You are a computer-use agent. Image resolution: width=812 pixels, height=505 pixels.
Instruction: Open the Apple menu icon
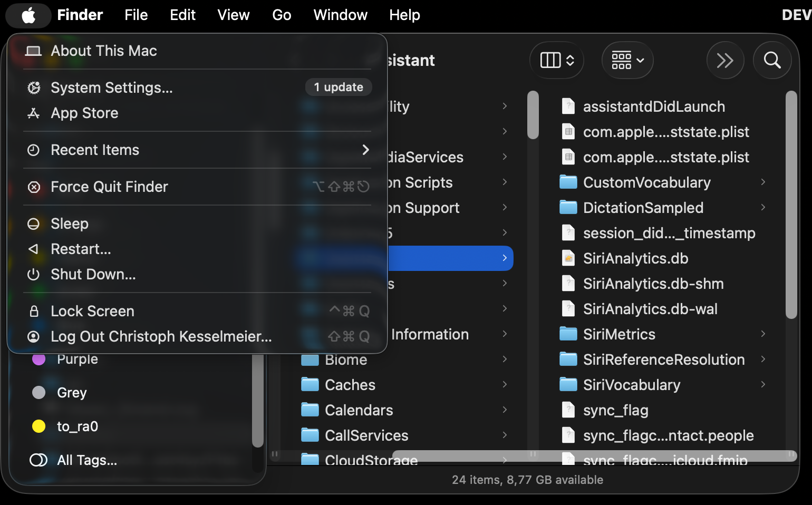pos(28,15)
